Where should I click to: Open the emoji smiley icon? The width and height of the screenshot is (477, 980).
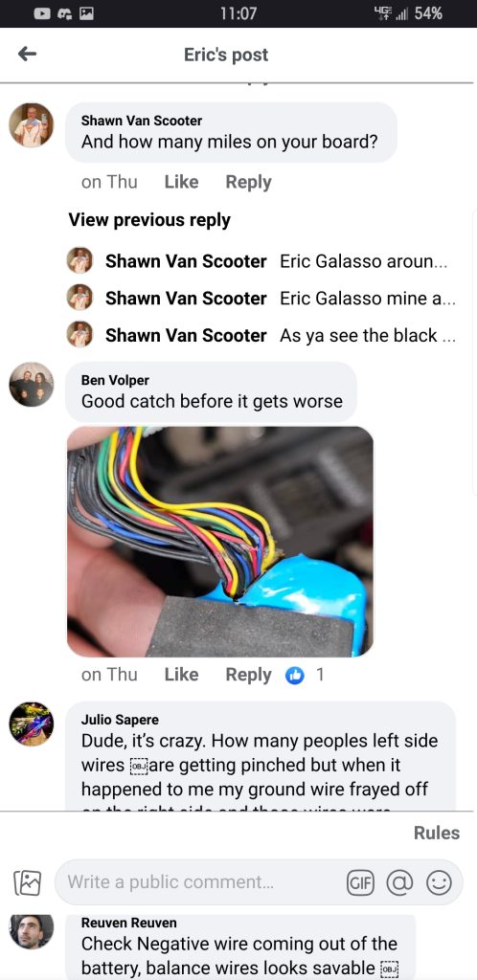pyautogui.click(x=439, y=882)
